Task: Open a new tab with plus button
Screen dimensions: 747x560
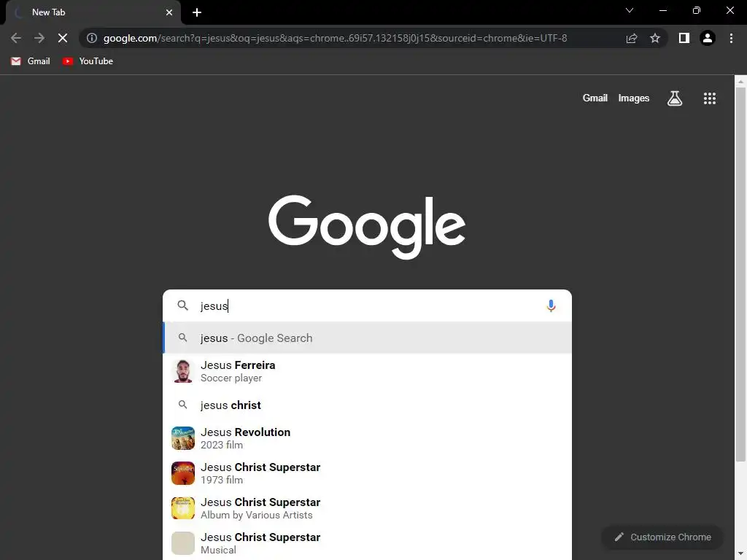Action: point(197,12)
